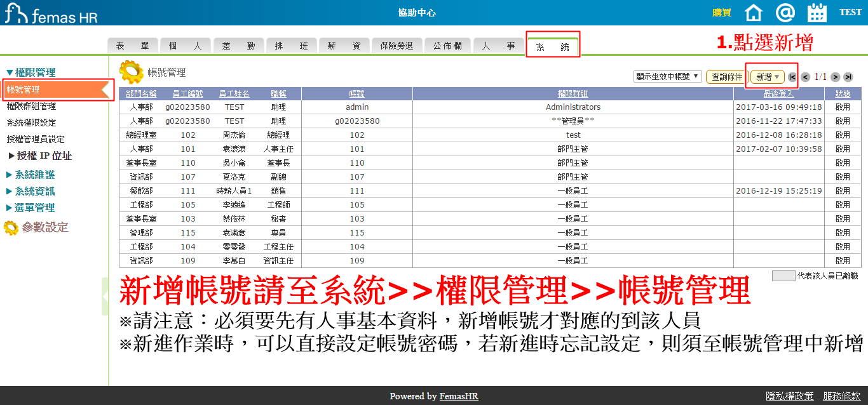Viewport: 868px width, 405px height.
Task: Open 系統權限設定 in the sidebar
Action: (x=31, y=123)
